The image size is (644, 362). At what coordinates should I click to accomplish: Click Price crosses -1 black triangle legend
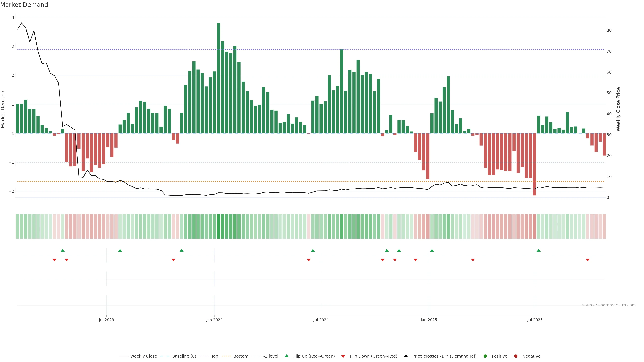pos(406,356)
